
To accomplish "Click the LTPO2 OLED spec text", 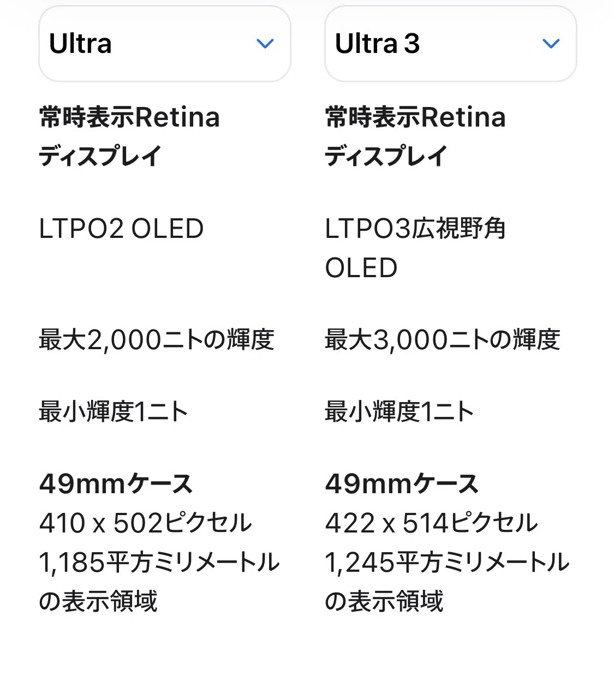I will point(121,229).
